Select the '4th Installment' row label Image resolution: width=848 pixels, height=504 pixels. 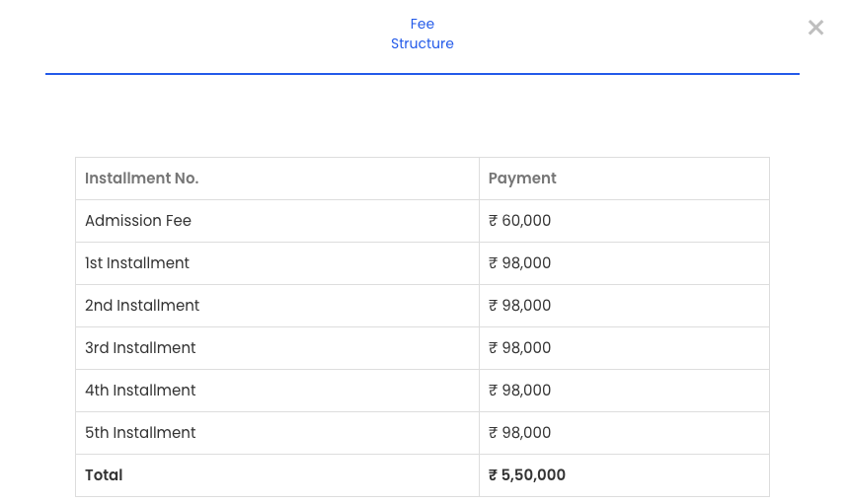[140, 391]
